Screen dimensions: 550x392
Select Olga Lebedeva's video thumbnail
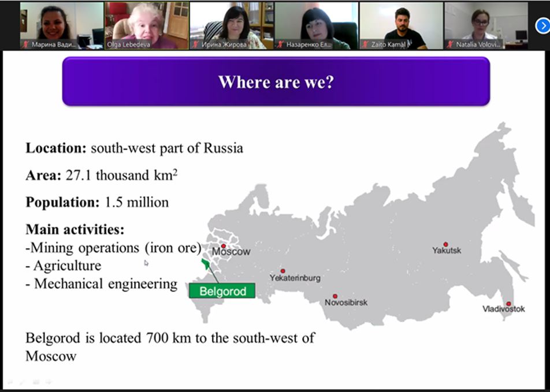147,23
